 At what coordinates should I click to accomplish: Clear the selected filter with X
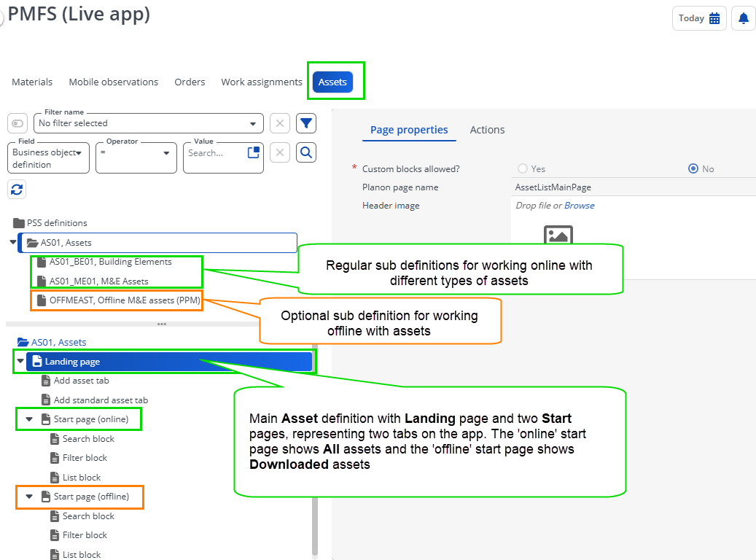tap(280, 123)
